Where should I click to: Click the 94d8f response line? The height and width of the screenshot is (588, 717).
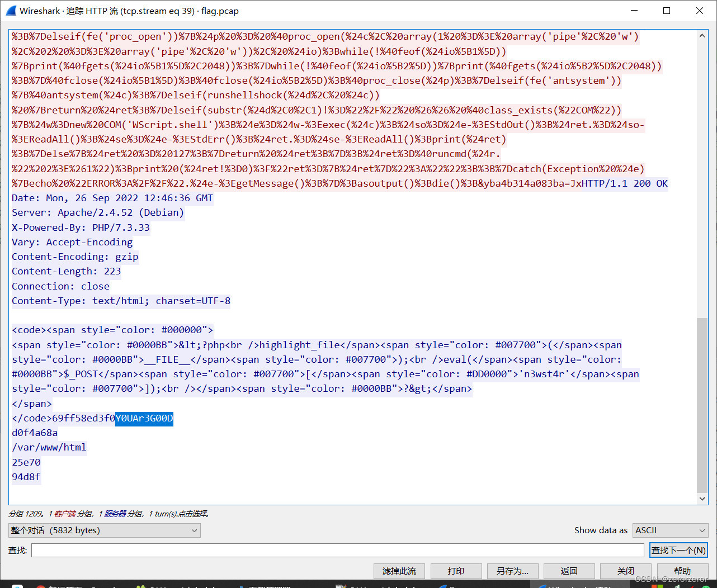point(26,477)
